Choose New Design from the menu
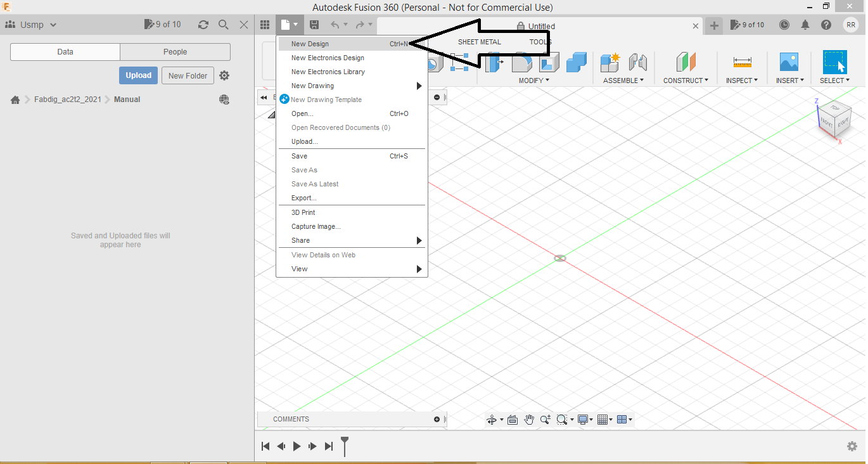Viewport: 868px width, 464px height. point(352,44)
